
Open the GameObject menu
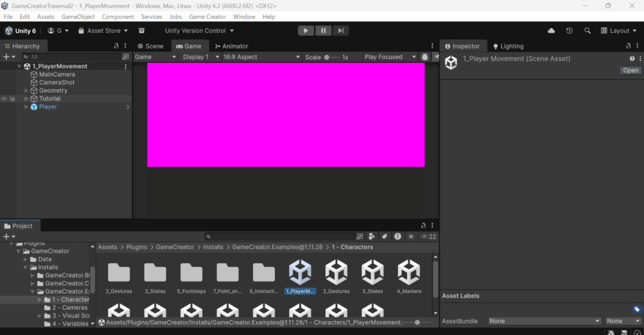[x=78, y=16]
